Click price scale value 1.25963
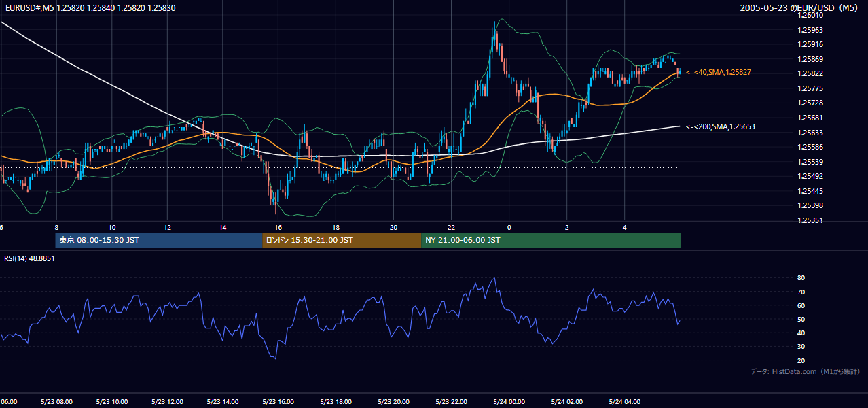The image size is (868, 408). tap(810, 30)
